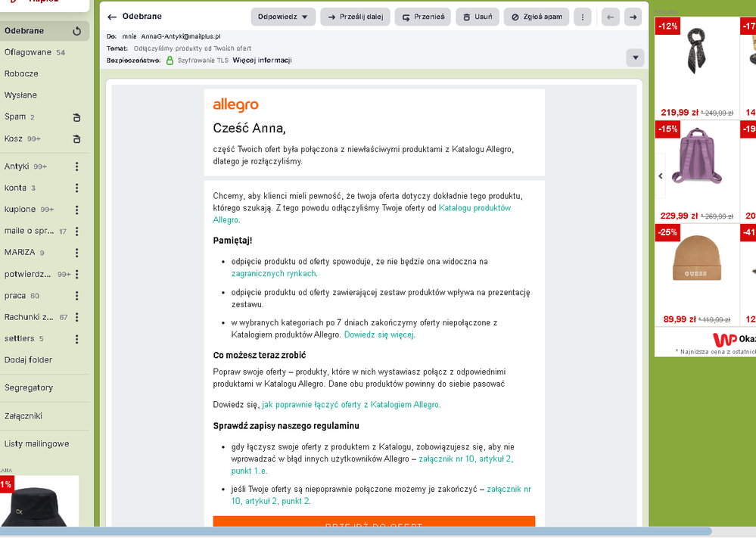Go to the previous message arrow
The image size is (756, 538).
(611, 17)
